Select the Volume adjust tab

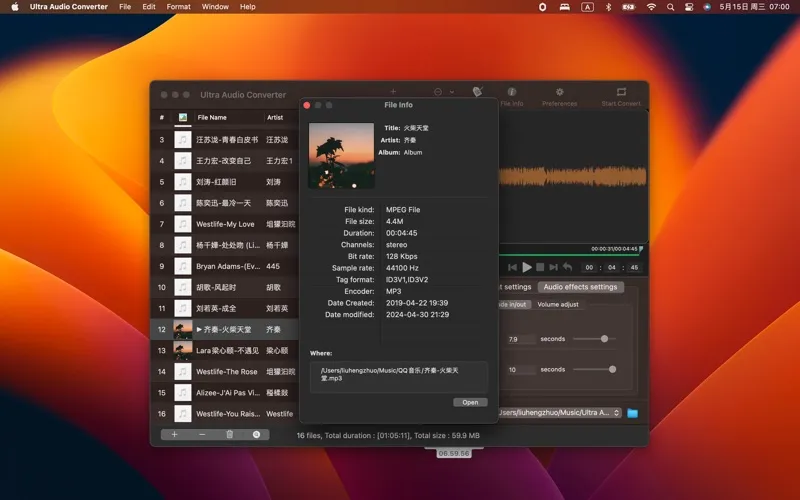pos(558,305)
